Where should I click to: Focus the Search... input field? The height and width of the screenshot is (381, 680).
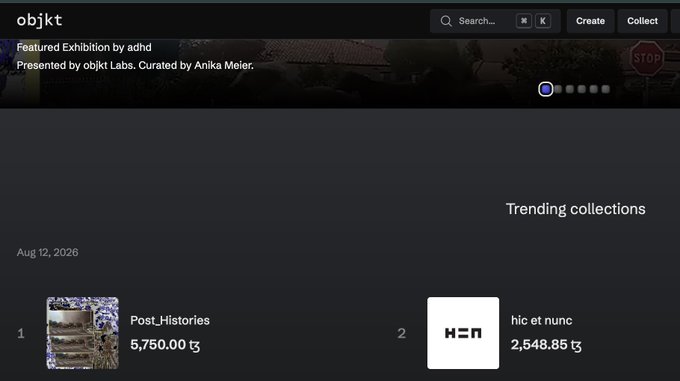(495, 21)
